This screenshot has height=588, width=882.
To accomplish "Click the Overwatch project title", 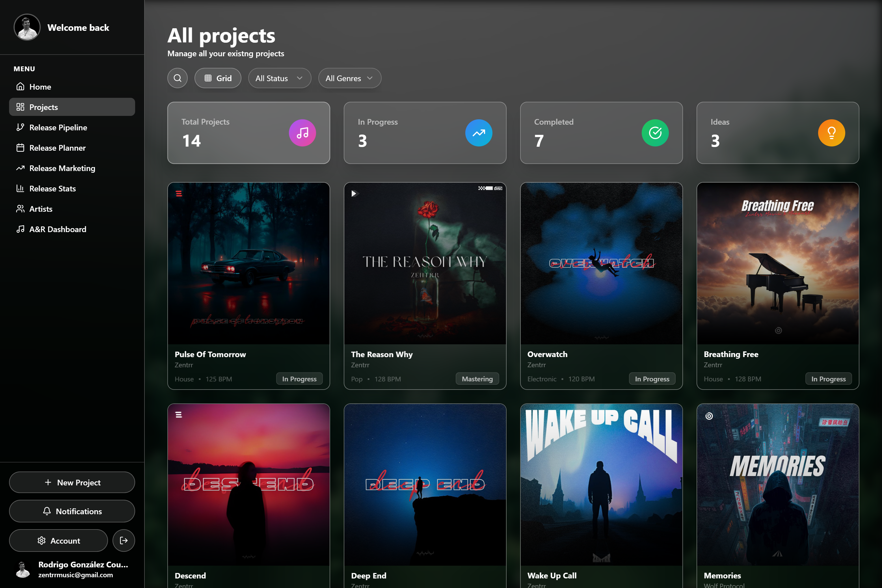I will click(547, 354).
